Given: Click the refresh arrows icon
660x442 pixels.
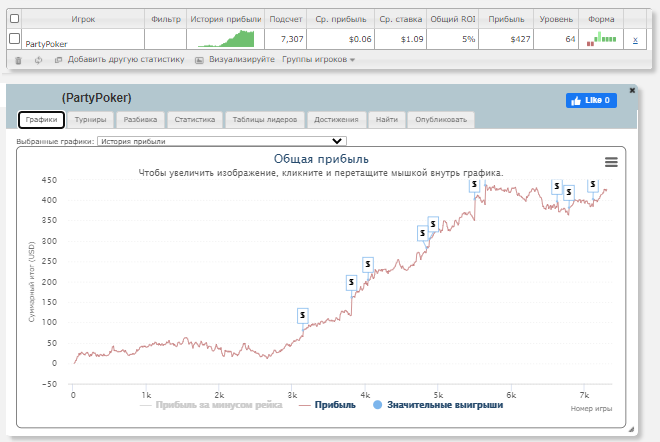Looking at the screenshot, I should pos(38,60).
